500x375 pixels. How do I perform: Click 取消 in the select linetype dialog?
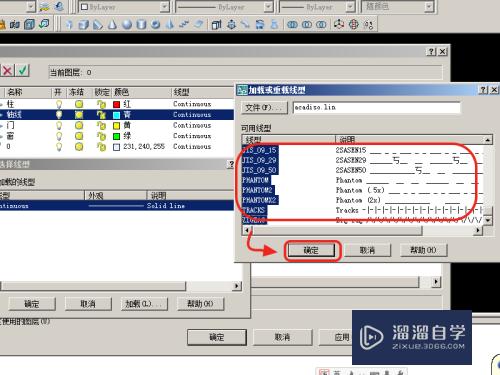click(88, 304)
